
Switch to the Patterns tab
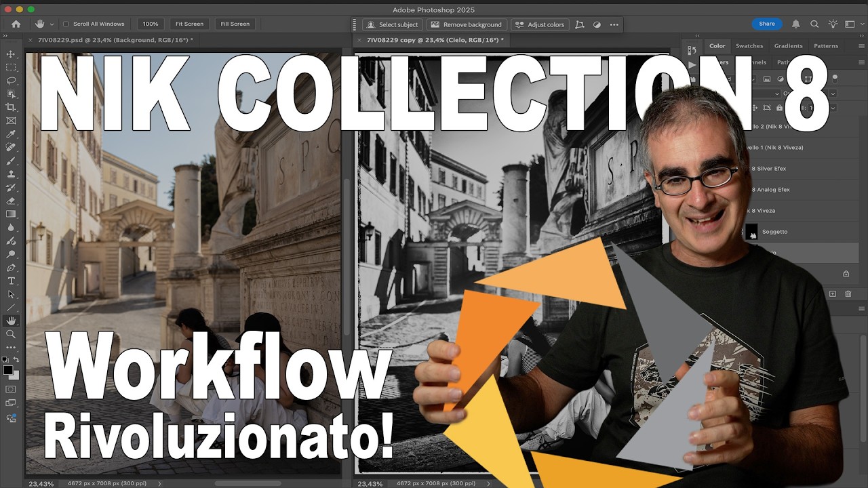click(826, 46)
